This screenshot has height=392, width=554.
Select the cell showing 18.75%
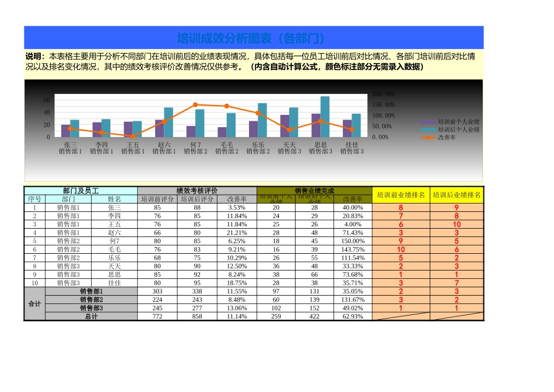237,283
